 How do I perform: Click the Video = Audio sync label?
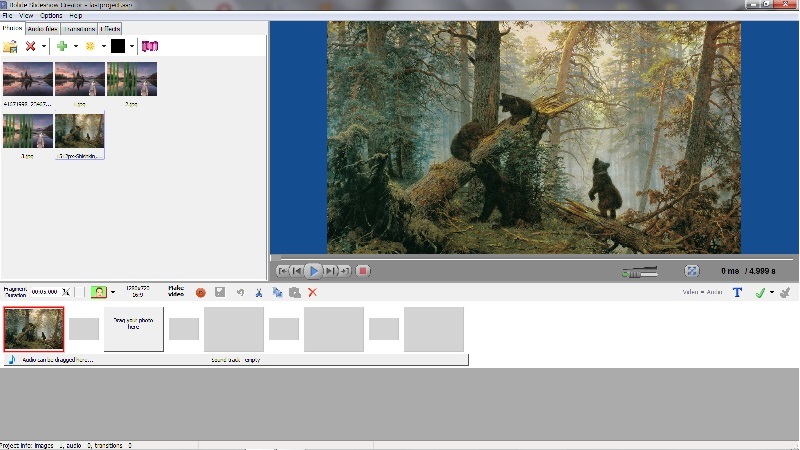click(x=702, y=292)
